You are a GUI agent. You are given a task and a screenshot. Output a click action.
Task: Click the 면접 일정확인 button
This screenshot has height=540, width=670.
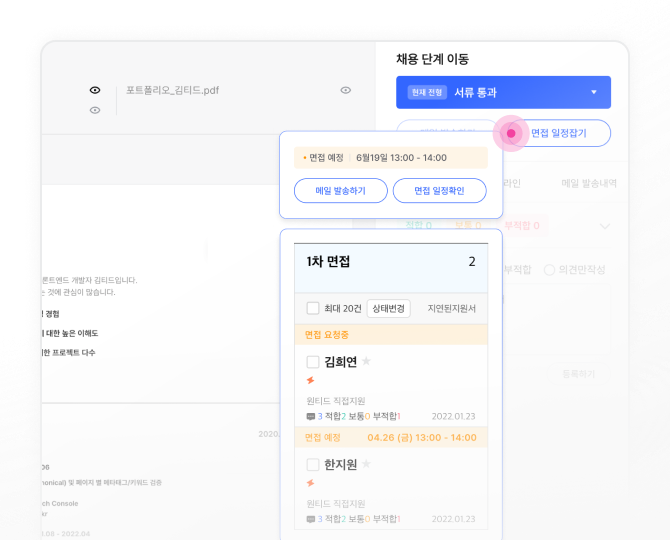pyautogui.click(x=439, y=191)
